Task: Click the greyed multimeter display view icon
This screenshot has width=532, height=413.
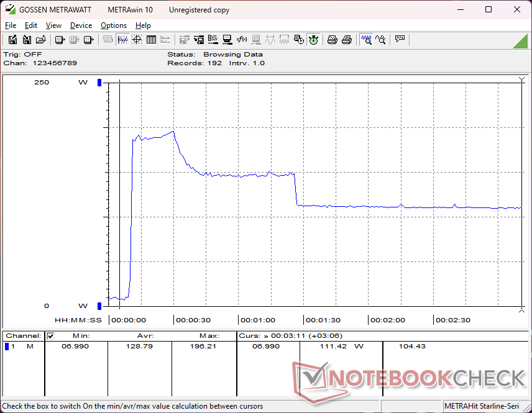Action: pos(108,40)
